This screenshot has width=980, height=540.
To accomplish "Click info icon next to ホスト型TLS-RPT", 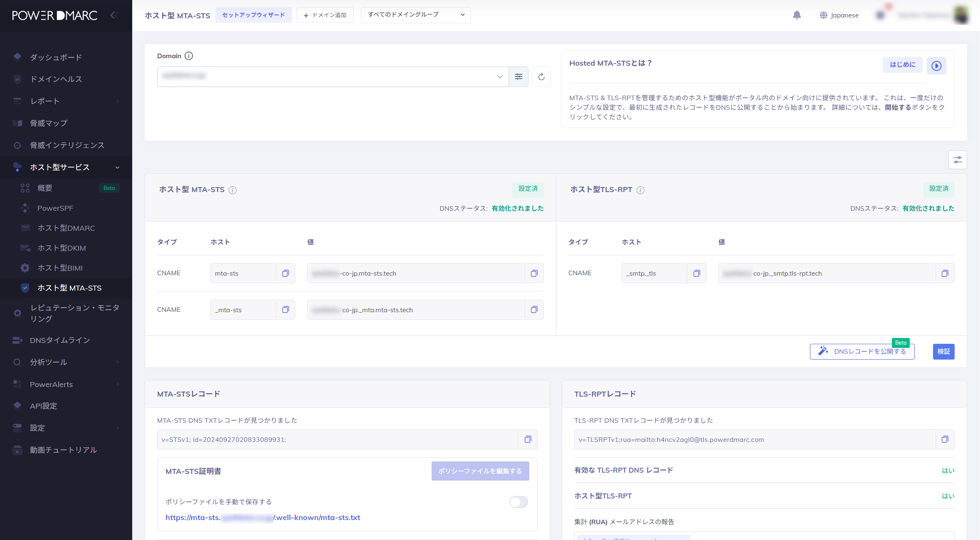I will [640, 190].
